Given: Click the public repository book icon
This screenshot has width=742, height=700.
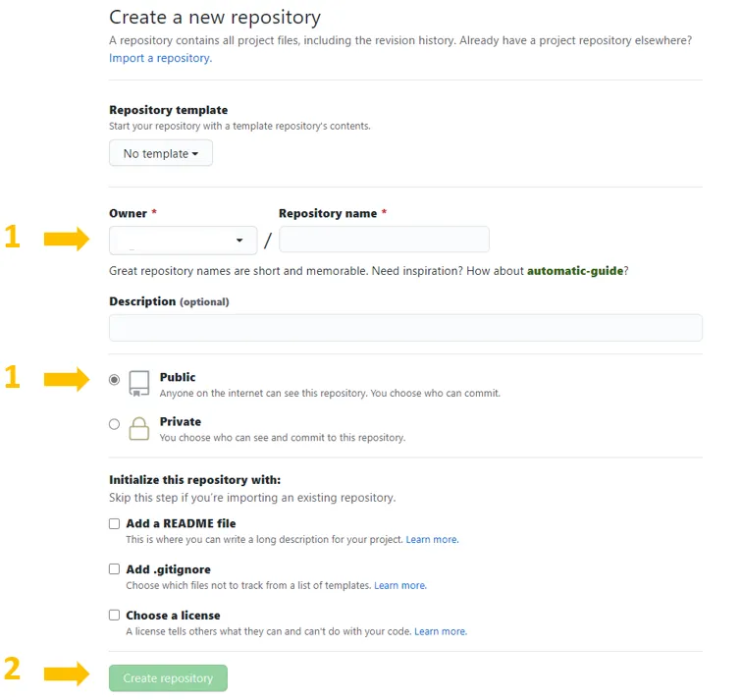Looking at the screenshot, I should 139,384.
